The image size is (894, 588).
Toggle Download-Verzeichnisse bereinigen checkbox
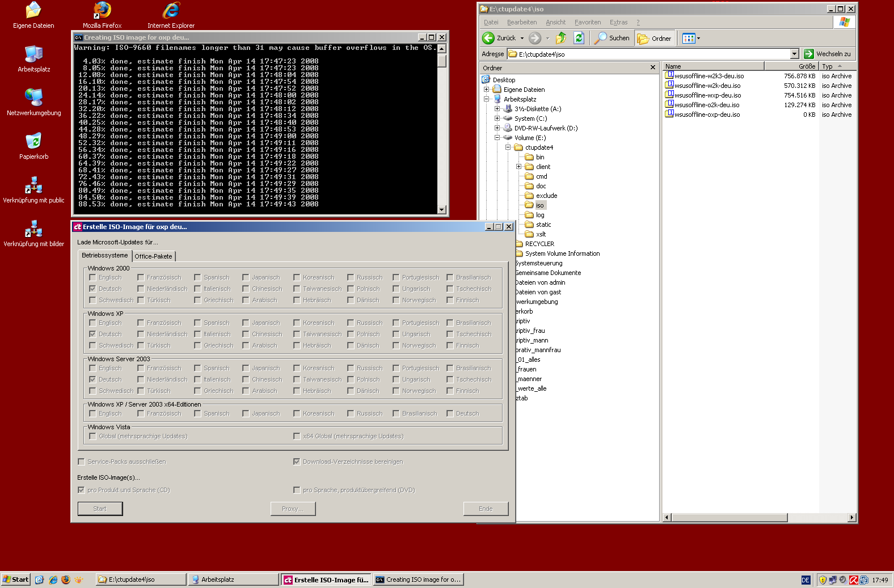click(297, 462)
